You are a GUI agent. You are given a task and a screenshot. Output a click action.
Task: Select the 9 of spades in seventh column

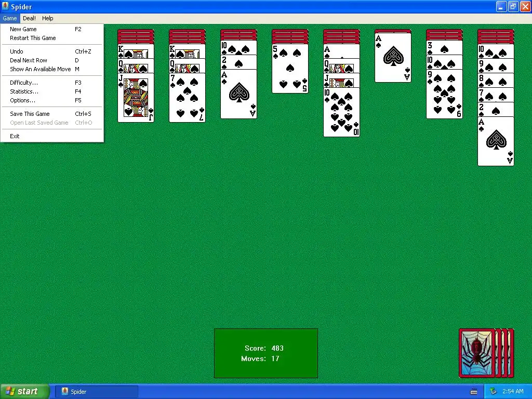coord(445,94)
